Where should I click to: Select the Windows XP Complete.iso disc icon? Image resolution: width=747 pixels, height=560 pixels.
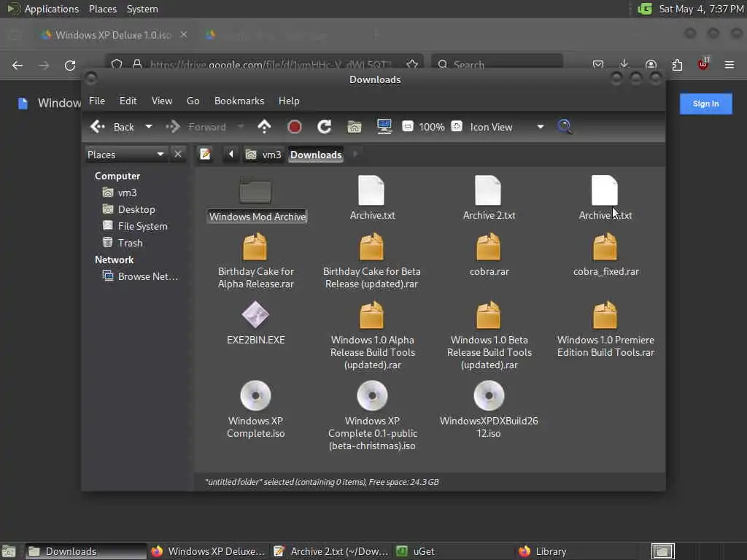pyautogui.click(x=255, y=395)
